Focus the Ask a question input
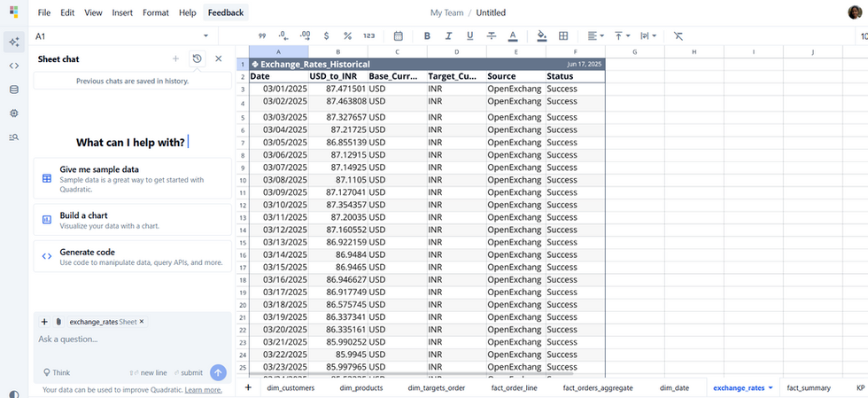Viewport: 868px width, 398px height. tap(132, 339)
